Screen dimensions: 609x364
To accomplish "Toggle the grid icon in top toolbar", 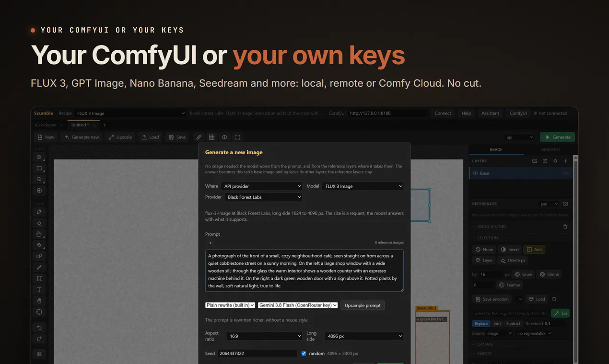I will tap(211, 137).
